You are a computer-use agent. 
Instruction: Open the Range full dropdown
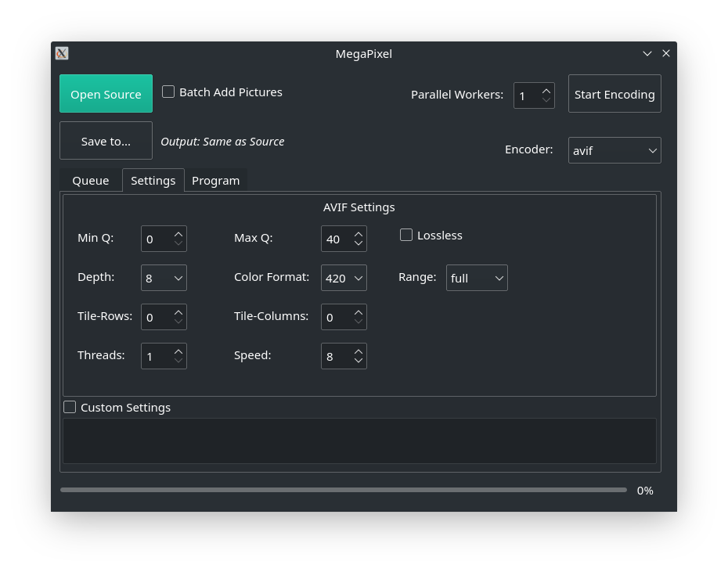(477, 278)
